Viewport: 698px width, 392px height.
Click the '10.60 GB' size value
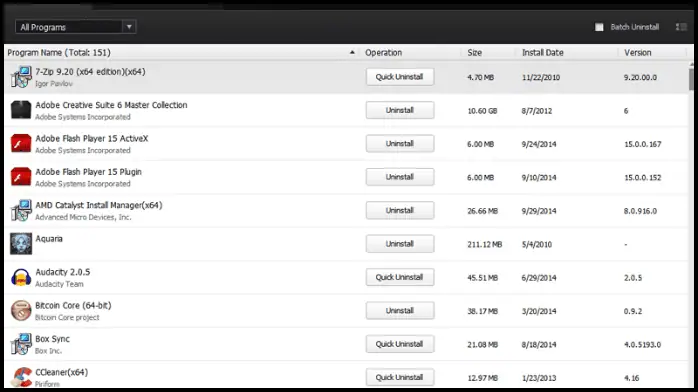482,111
